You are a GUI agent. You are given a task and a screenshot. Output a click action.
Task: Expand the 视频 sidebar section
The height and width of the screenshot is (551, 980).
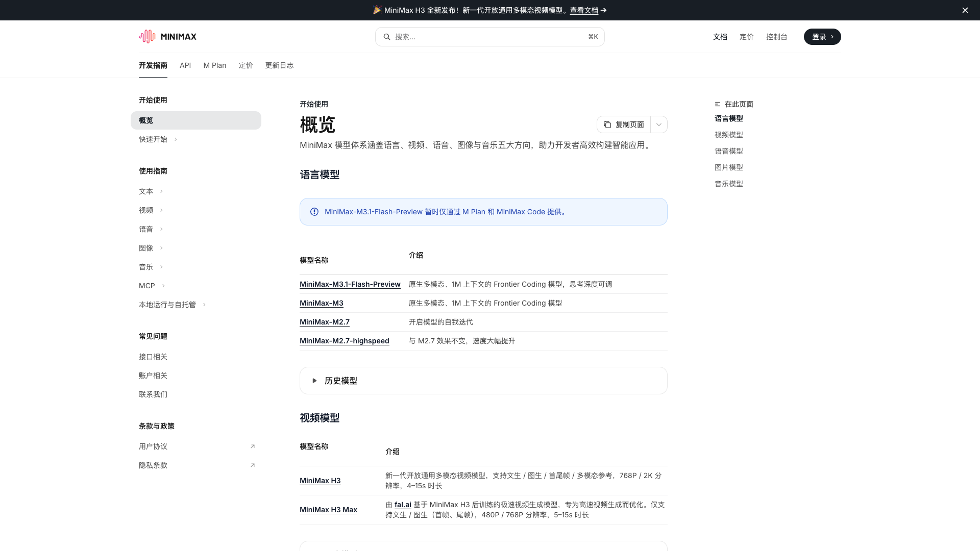(x=161, y=210)
